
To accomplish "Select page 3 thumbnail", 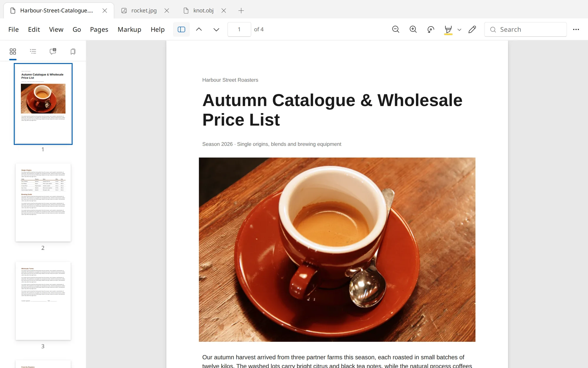I will (43, 301).
